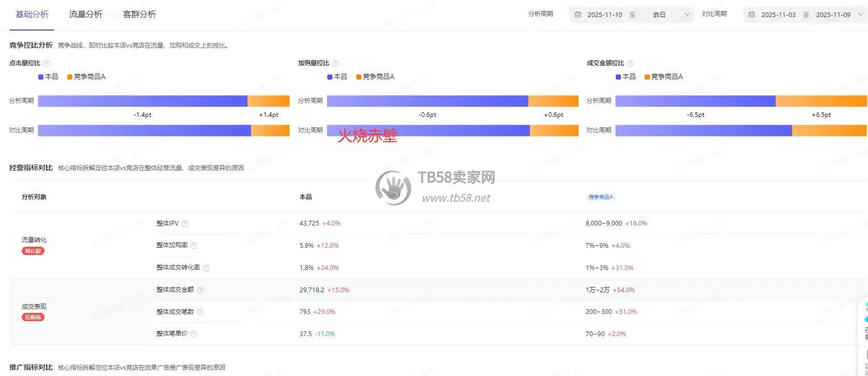Click competitor 1%~3% 转化率 value
This screenshot has height=376, width=868.
pos(597,268)
